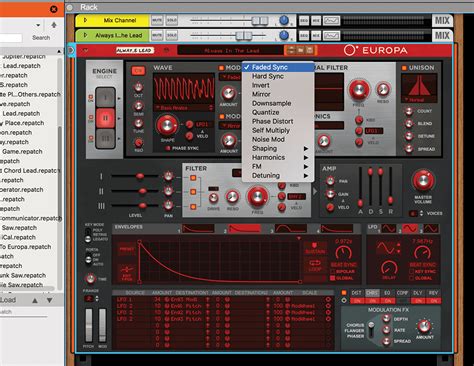
Task: Click the Unison spread shape display
Action: (x=419, y=85)
